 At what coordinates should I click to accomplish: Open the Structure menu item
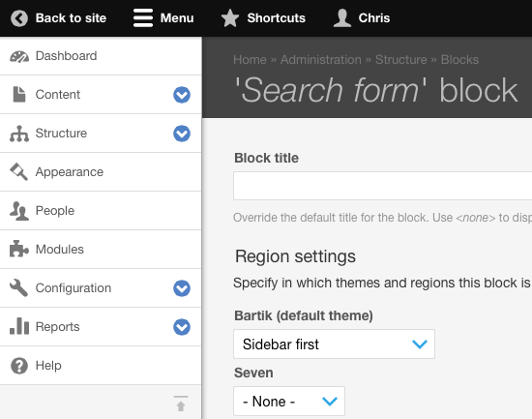pos(101,134)
